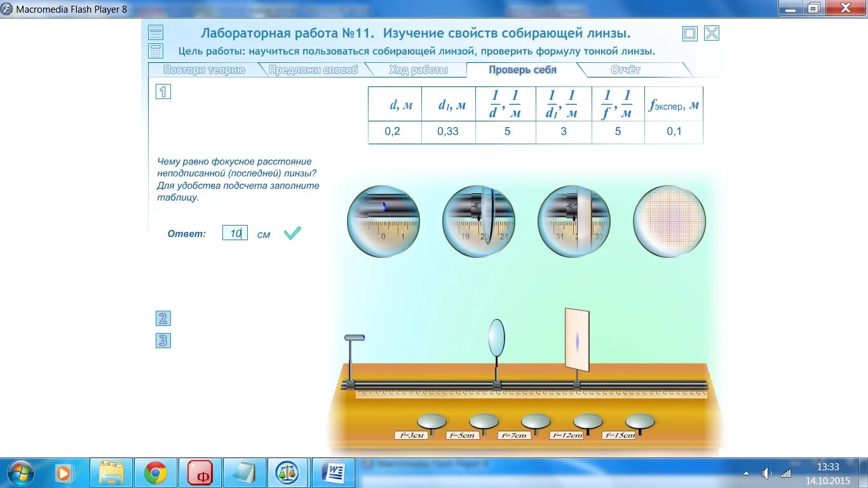Click the light source magnifier view at 0 cm

383,221
